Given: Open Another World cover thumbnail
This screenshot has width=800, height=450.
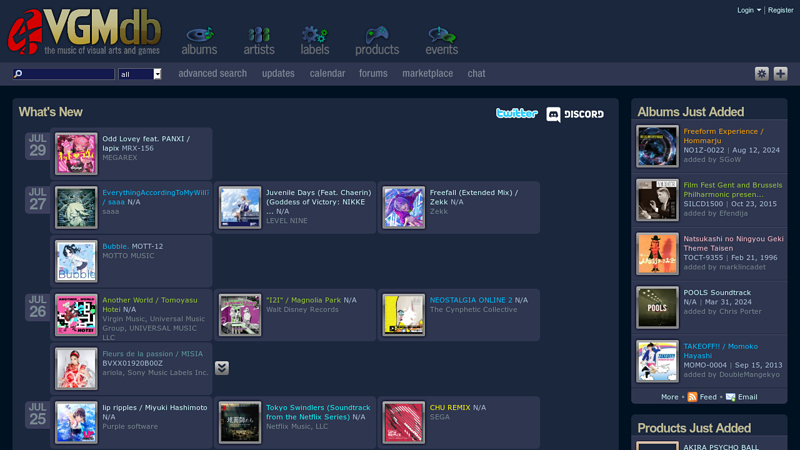Looking at the screenshot, I should click(76, 315).
